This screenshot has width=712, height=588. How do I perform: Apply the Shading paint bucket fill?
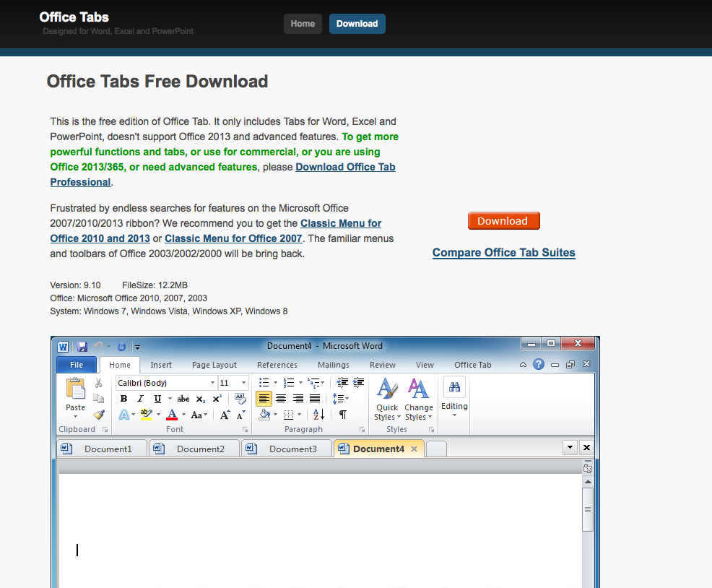coord(264,415)
